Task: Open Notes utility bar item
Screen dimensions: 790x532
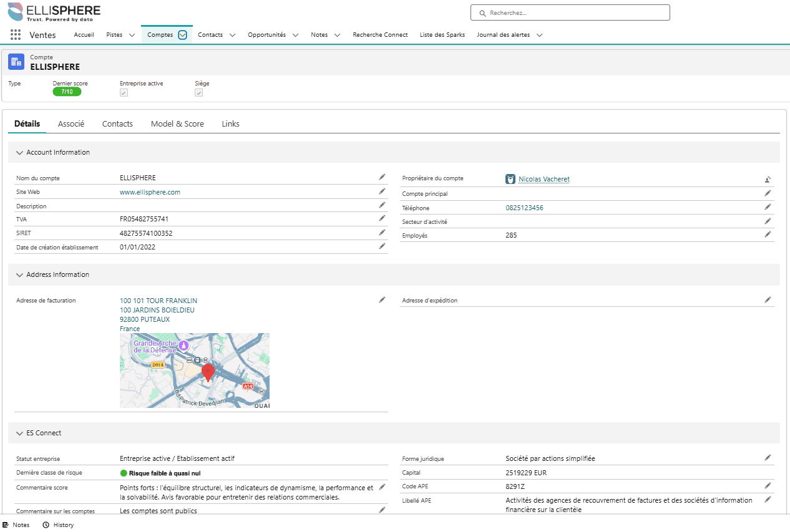Action: tap(16, 525)
